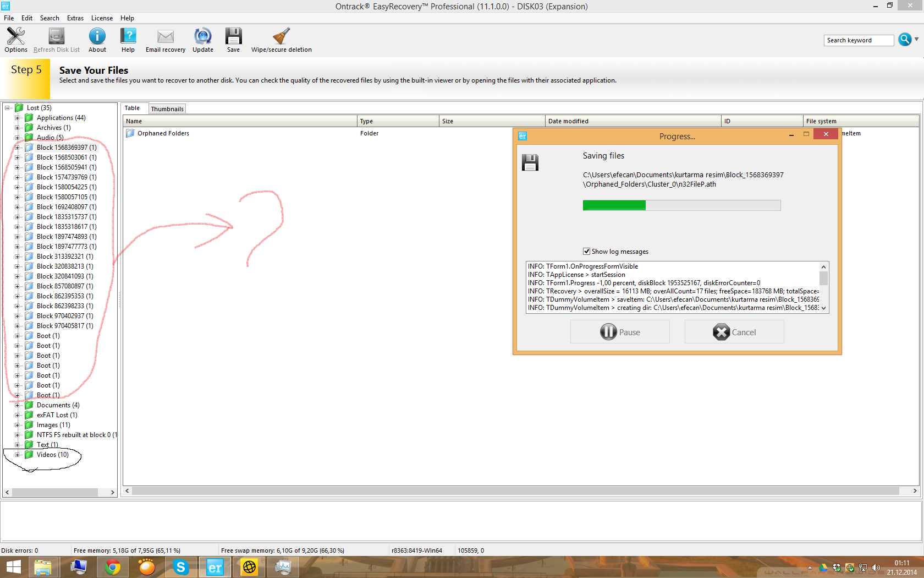Viewport: 924px width, 578px height.
Task: Select Block 970405817 (1) item
Action: (65, 326)
